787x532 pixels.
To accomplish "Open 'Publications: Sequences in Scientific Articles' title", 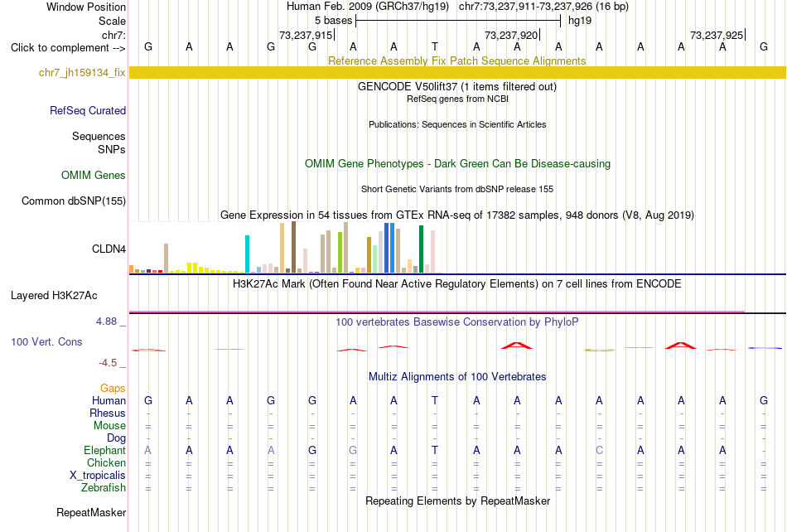I will click(x=457, y=124).
